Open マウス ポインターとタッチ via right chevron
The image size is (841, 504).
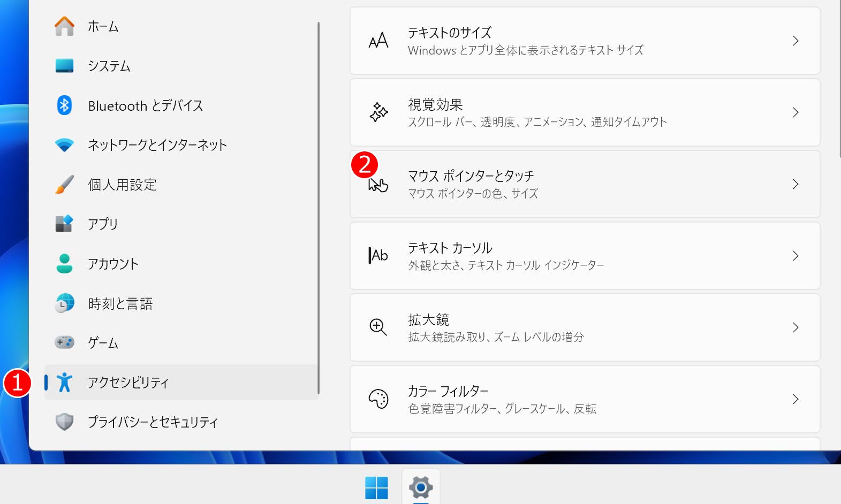(795, 184)
